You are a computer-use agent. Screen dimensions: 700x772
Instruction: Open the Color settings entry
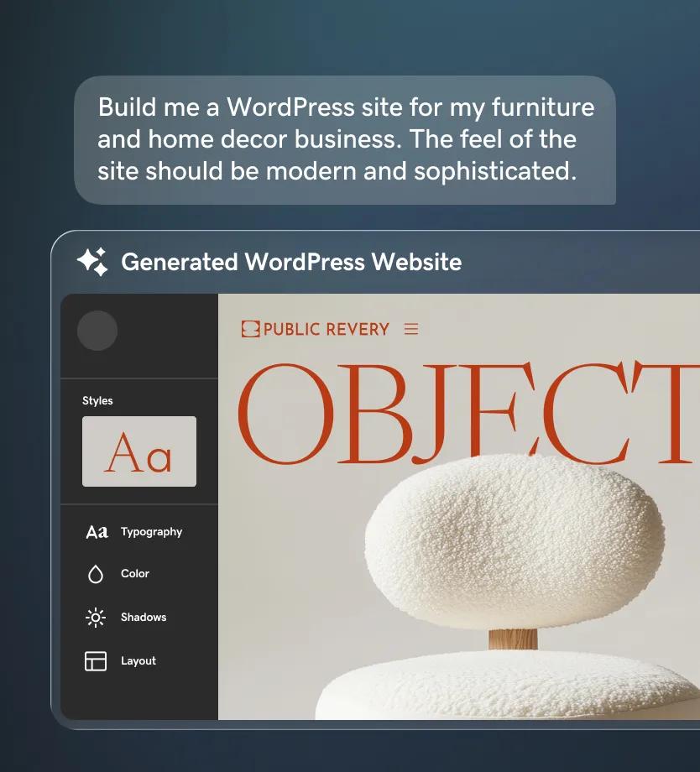(x=135, y=573)
